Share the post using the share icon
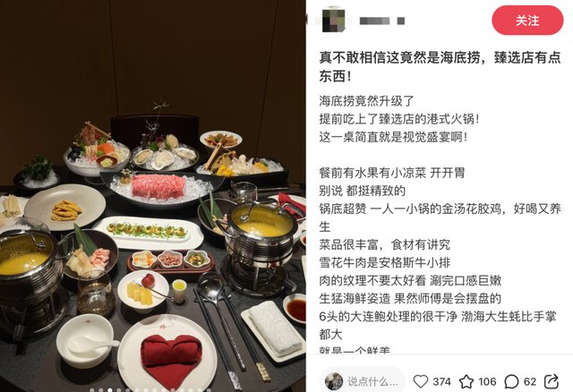 [552, 382]
